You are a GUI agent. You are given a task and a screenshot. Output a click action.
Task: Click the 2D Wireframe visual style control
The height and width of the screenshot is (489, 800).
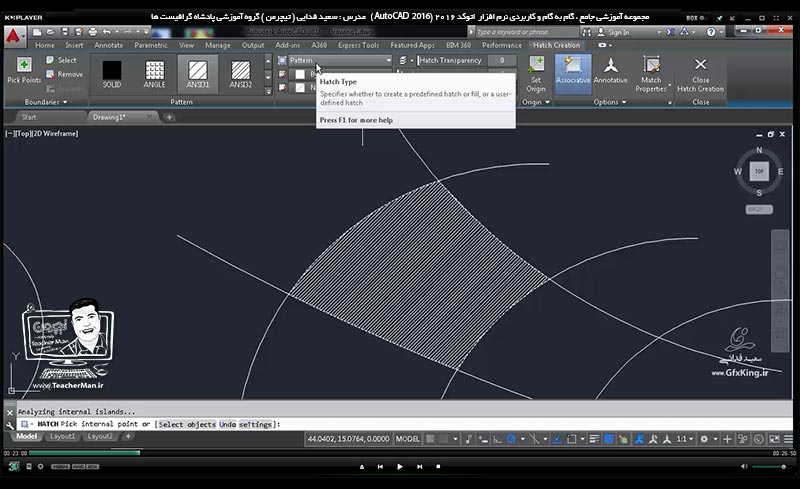(56, 134)
